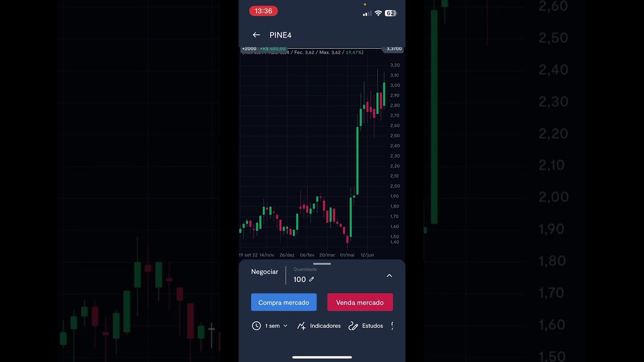Image resolution: width=644 pixels, height=362 pixels.
Task: Tap the 12/jun date label on the axis
Action: [367, 255]
